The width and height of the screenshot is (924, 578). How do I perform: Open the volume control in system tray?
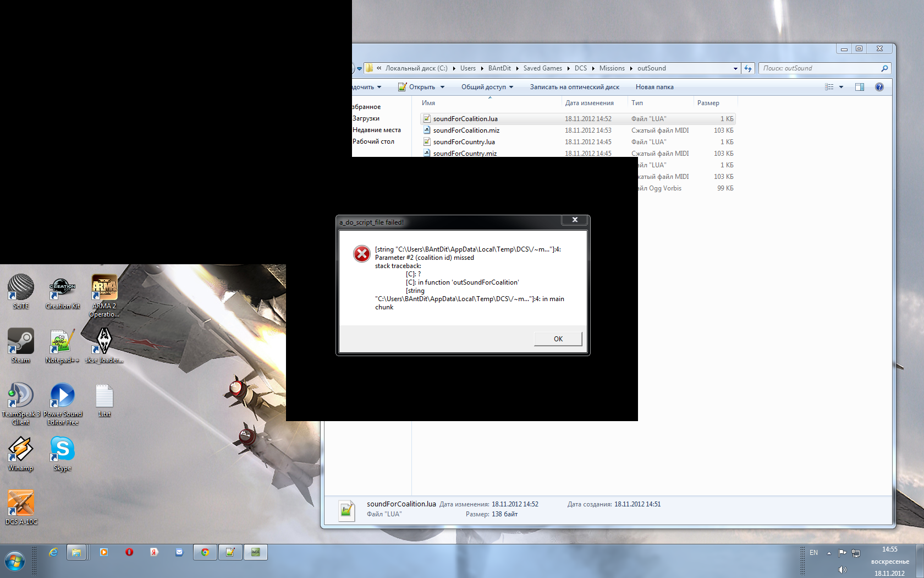[842, 570]
